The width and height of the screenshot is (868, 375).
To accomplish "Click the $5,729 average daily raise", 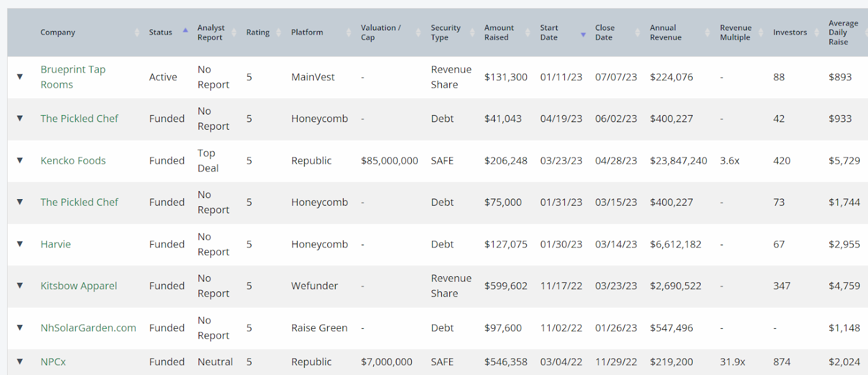I will tap(844, 161).
